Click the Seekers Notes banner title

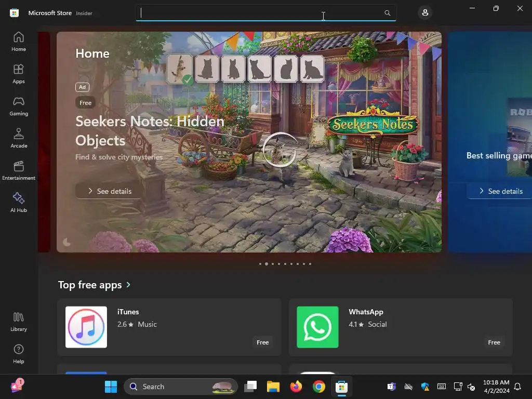[x=150, y=130]
